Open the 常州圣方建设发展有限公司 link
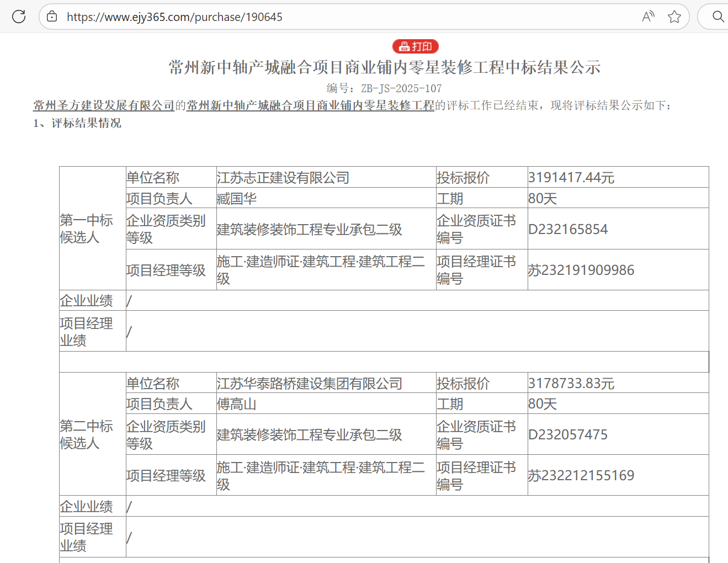 [x=104, y=105]
